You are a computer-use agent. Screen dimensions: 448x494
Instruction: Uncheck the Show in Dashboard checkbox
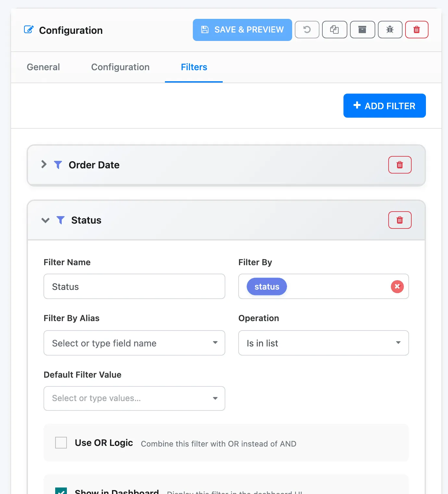[61, 491]
